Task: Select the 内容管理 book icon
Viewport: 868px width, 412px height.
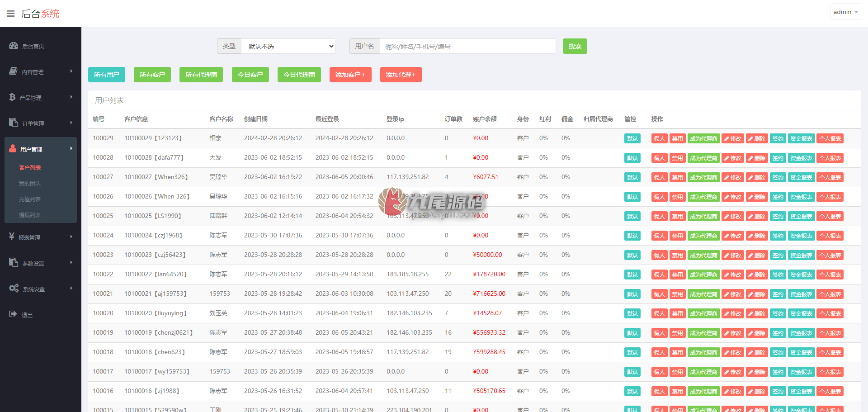Action: tap(13, 71)
